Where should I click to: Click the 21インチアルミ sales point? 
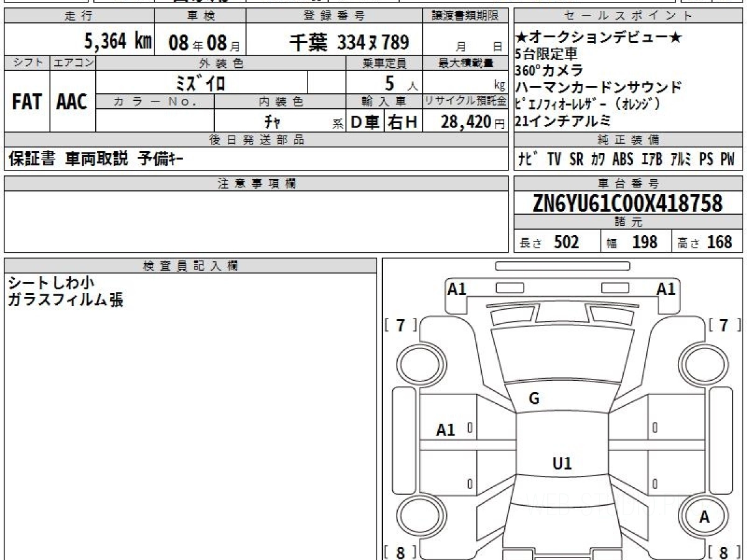click(x=563, y=121)
